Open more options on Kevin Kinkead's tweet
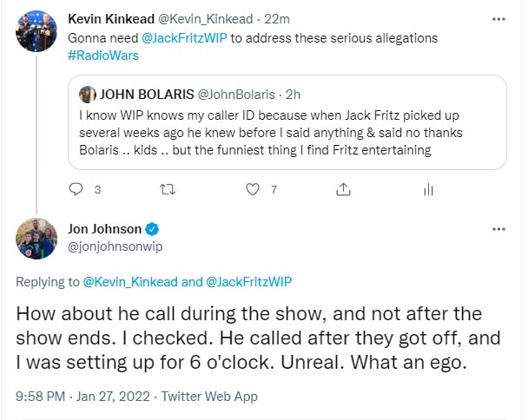The image size is (528, 420). 497,18
